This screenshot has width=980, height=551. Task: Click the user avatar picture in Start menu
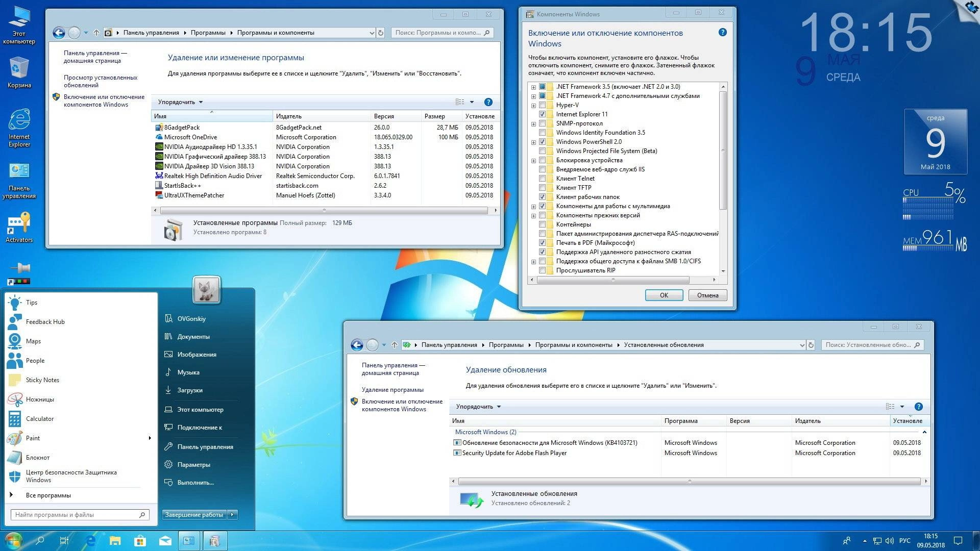click(207, 290)
